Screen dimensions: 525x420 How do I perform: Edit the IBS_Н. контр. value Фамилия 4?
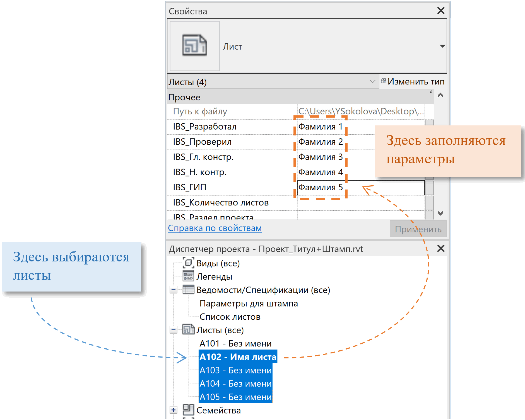(x=320, y=172)
